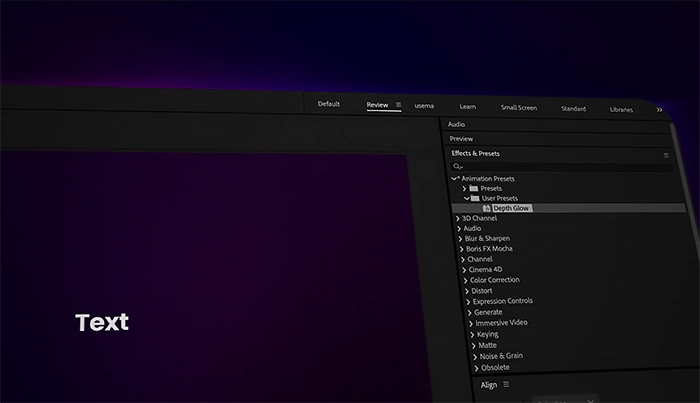Open the Audio panel header
Viewport: 700px width, 403px height.
point(456,124)
